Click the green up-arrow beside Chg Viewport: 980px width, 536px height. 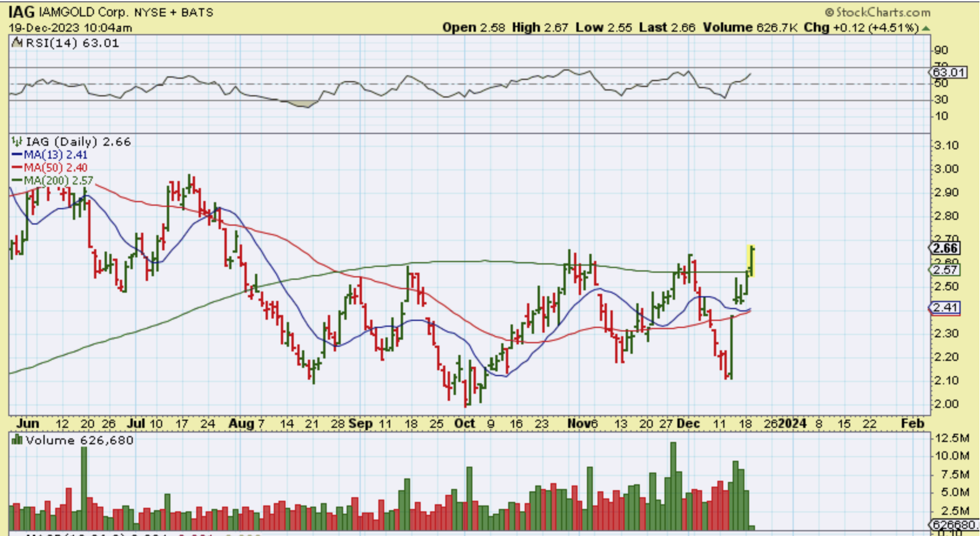(x=926, y=28)
